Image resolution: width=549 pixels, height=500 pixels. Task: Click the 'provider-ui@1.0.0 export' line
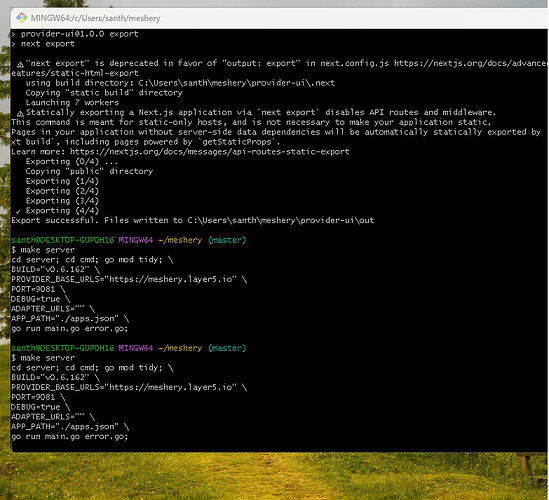point(75,34)
